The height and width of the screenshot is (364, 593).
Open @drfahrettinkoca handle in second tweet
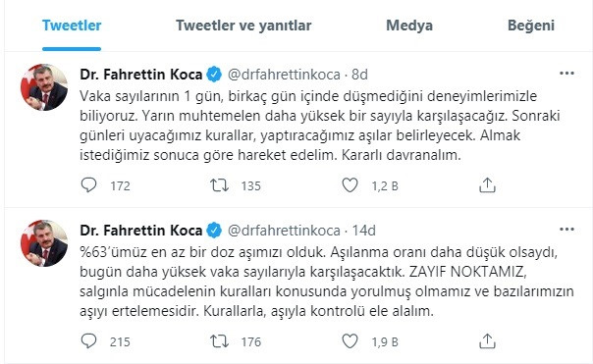[x=284, y=231]
